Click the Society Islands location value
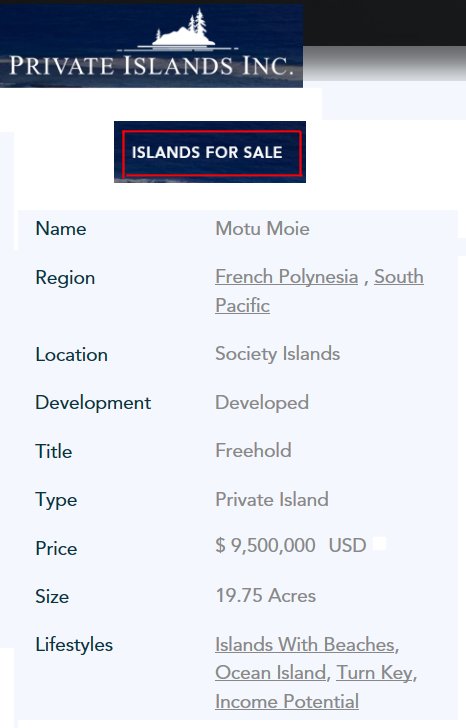Viewport: 466px width, 728px height. pyautogui.click(x=278, y=354)
